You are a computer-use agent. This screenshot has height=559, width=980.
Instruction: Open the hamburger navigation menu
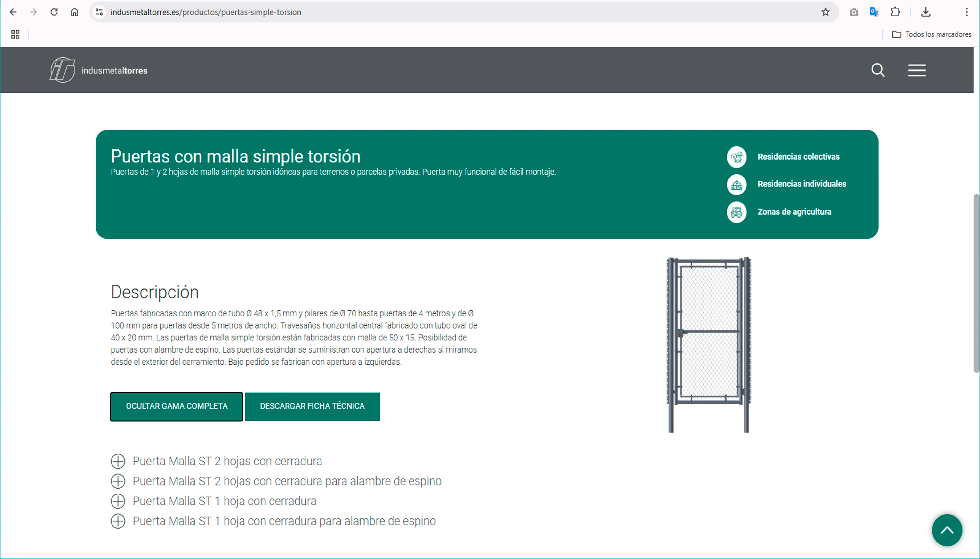917,70
